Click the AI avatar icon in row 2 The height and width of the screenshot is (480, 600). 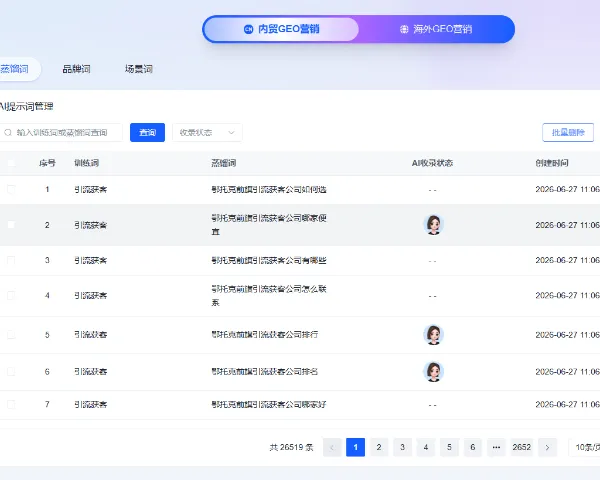(x=433, y=225)
